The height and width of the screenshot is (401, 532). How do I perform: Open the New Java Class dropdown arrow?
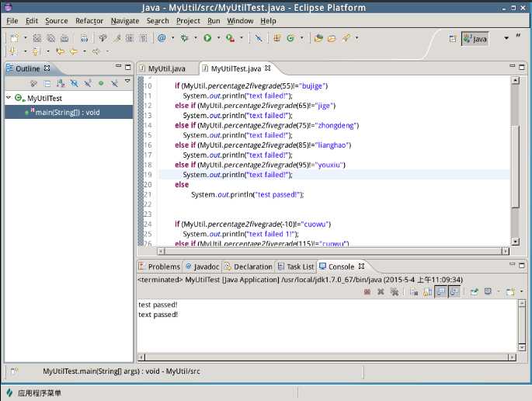(x=301, y=38)
